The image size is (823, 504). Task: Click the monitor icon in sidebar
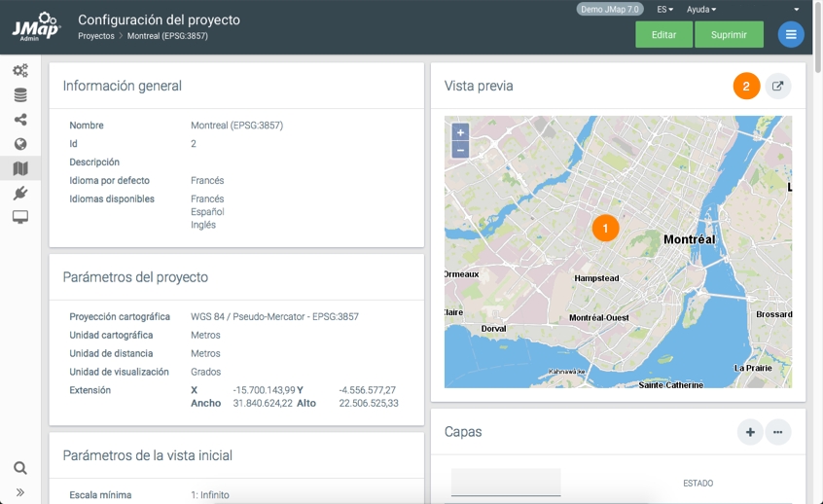20,217
